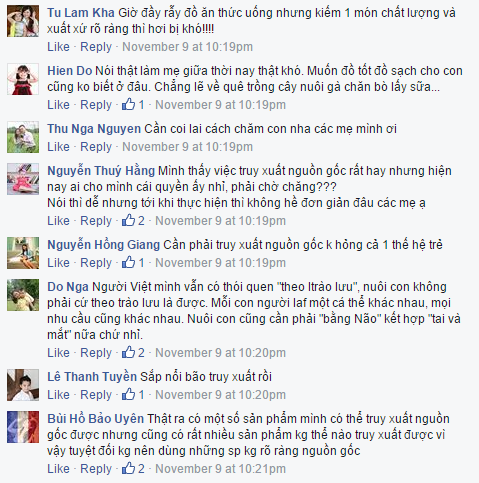Reply to Lê Thanh Tuyền's comment

tap(96, 395)
